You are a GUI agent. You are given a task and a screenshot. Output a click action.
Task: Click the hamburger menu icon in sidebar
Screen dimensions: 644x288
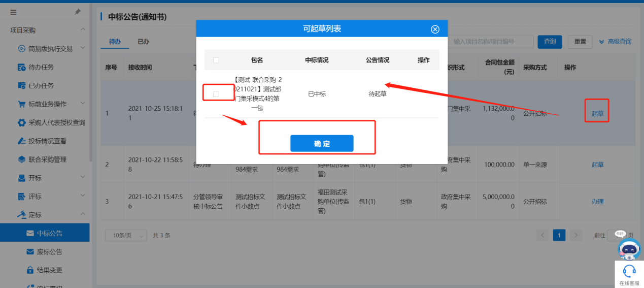coord(14,12)
